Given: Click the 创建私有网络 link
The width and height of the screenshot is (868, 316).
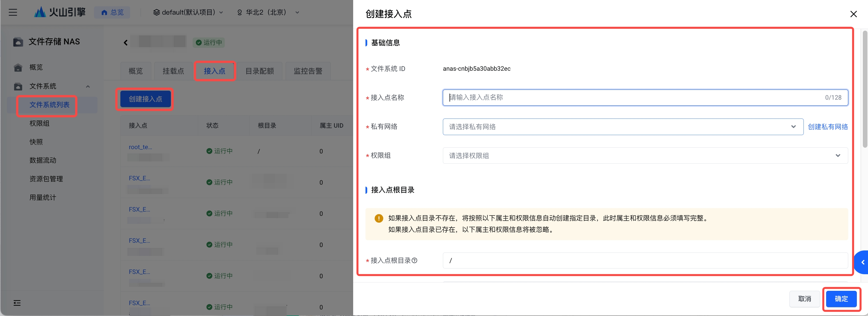Looking at the screenshot, I should click(828, 127).
